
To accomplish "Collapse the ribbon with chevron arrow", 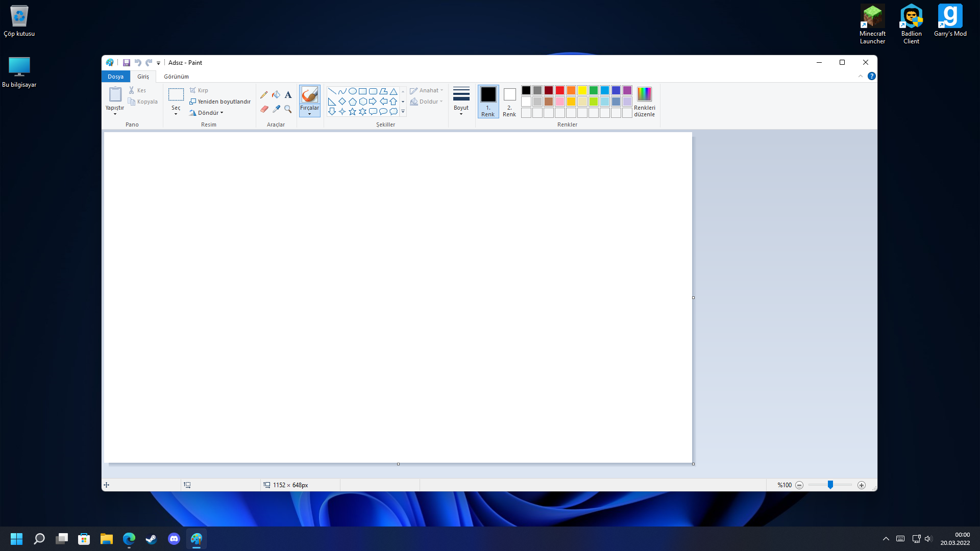I will [861, 76].
